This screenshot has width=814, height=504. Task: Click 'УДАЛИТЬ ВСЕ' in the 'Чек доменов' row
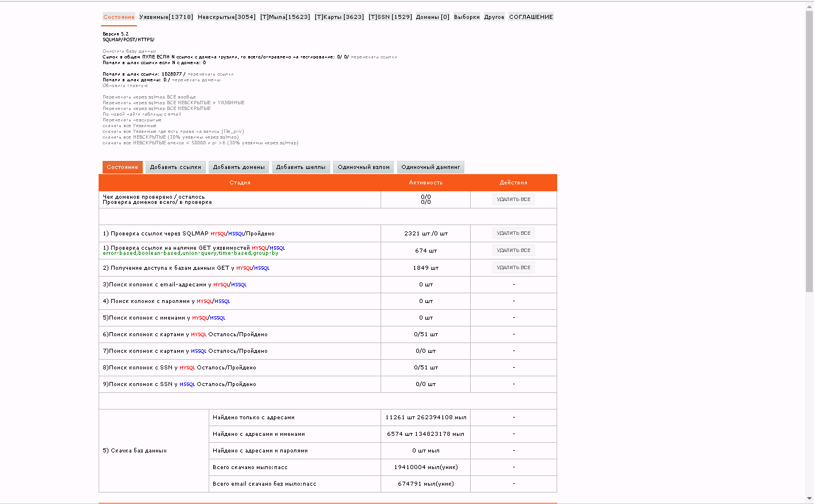(x=514, y=199)
